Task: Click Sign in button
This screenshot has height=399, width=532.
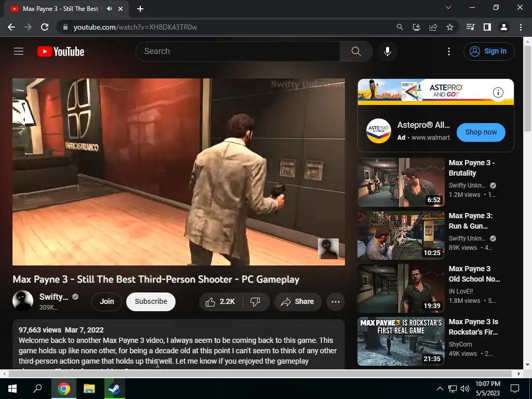Action: point(488,51)
